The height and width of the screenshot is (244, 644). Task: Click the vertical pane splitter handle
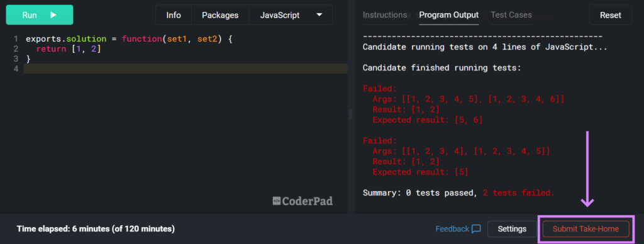click(350, 114)
